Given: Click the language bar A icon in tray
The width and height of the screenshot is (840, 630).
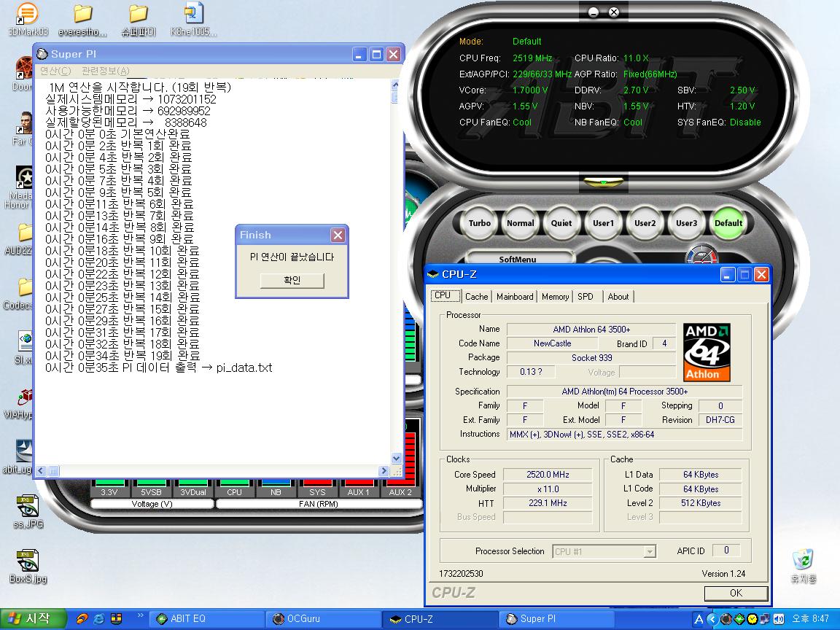Looking at the screenshot, I should (699, 619).
